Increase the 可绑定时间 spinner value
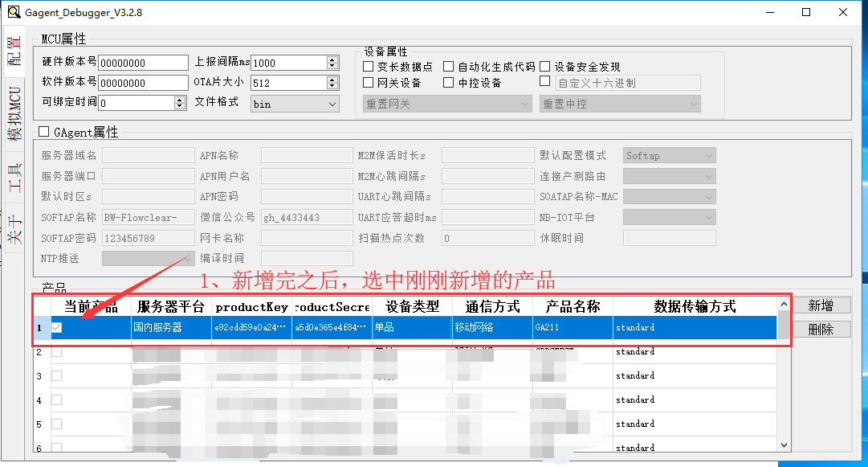The height and width of the screenshot is (467, 868). (180, 99)
